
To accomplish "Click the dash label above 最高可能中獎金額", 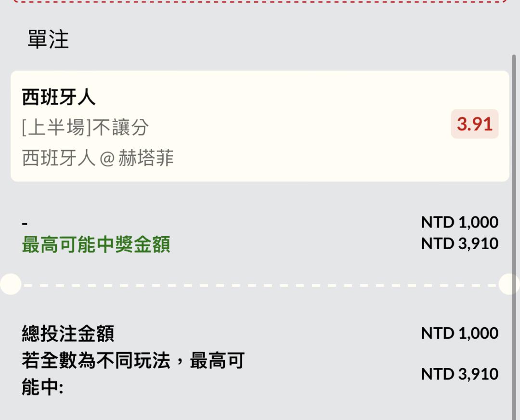I will coord(25,223).
